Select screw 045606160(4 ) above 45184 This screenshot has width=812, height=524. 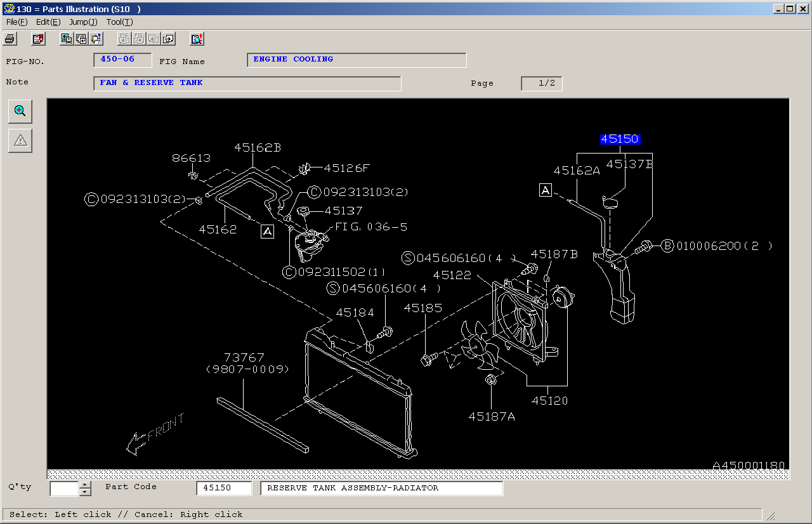[384, 289]
